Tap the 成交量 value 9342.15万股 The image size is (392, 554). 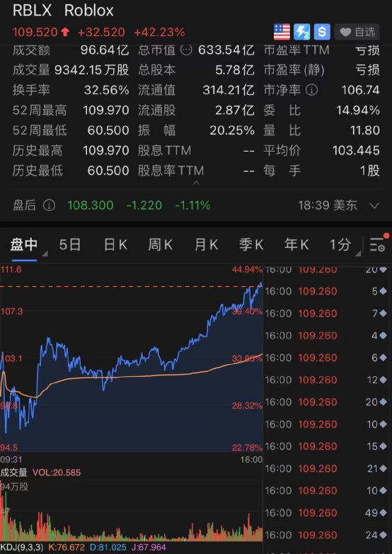click(92, 70)
